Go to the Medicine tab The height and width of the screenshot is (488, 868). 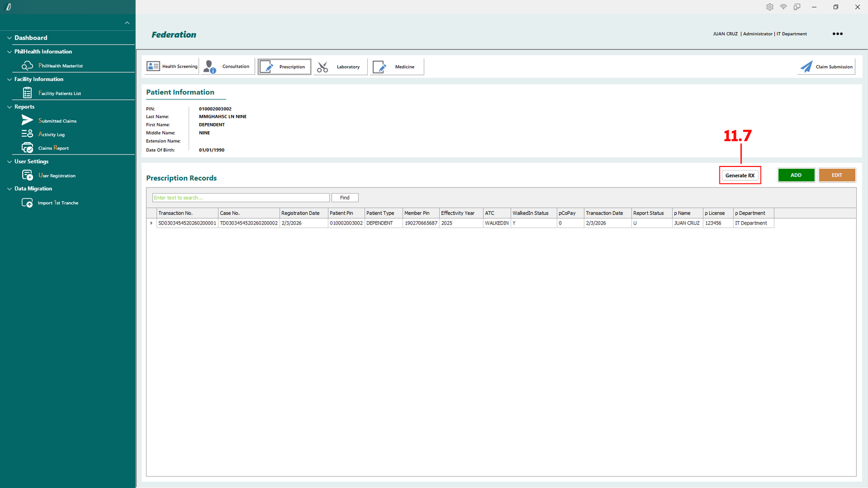397,67
